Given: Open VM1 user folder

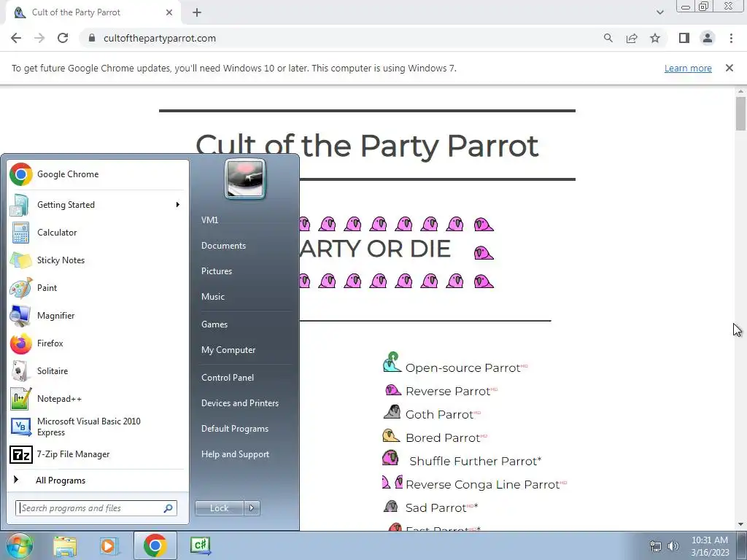Looking at the screenshot, I should click(x=245, y=220).
